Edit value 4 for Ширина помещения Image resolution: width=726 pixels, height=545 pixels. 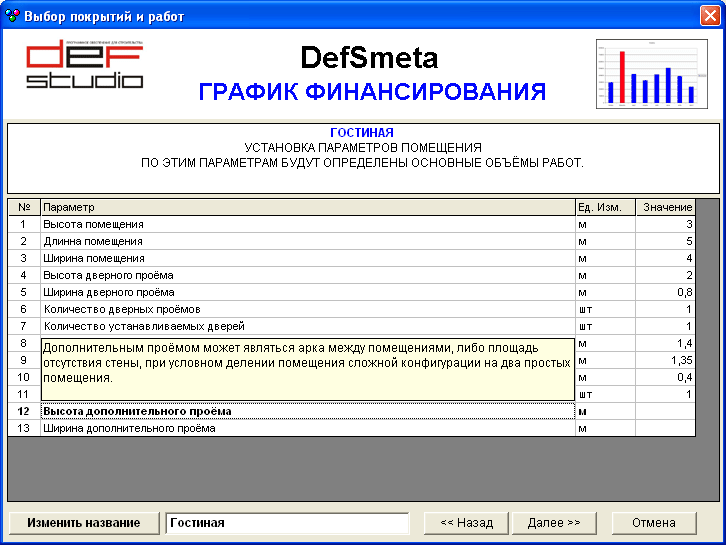tap(665, 258)
